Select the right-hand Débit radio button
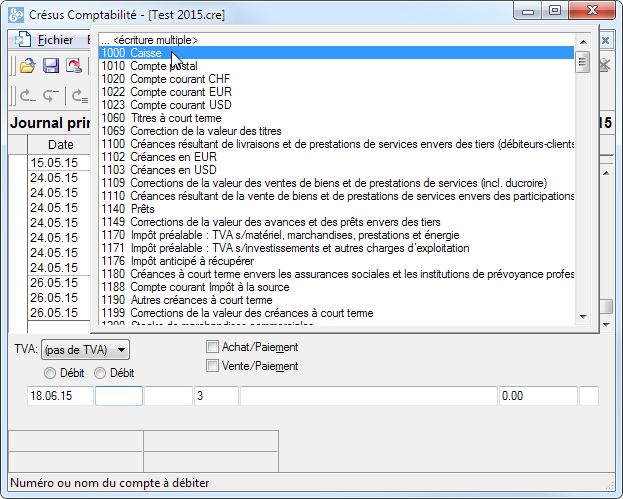 [100, 373]
